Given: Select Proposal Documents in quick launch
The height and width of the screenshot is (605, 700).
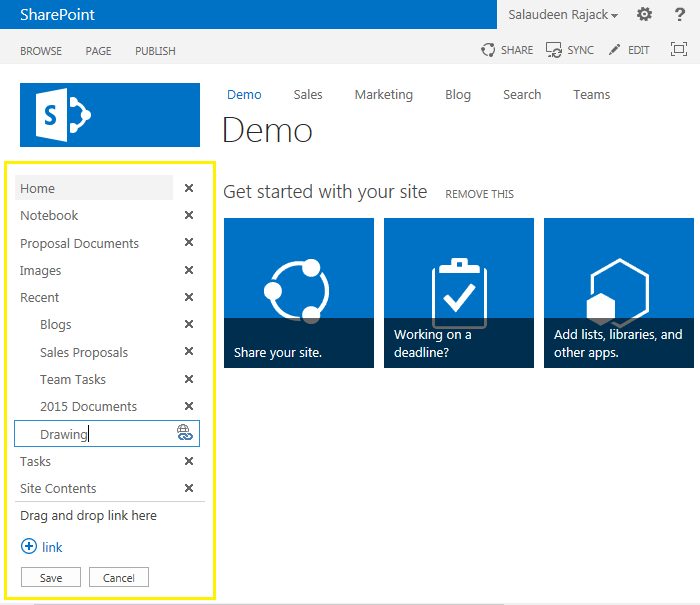Looking at the screenshot, I should point(79,244).
